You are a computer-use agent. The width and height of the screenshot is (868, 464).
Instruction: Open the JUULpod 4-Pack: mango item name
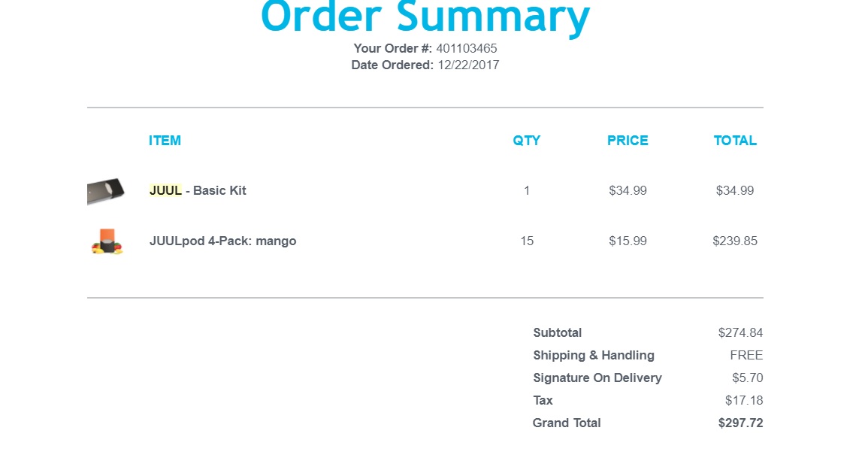pos(222,241)
